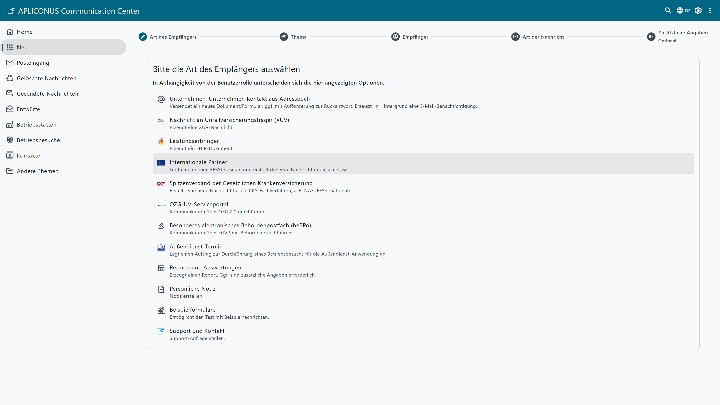This screenshot has height=405, width=720.
Task: Click the blue Außendienst Termin icon
Action: click(161, 247)
